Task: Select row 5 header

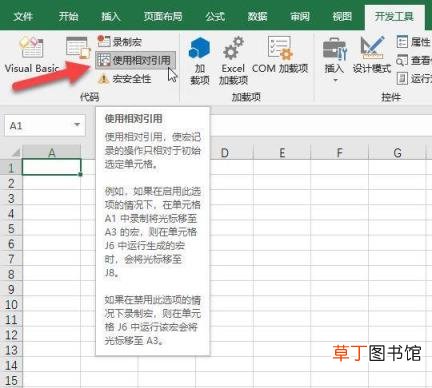Action: point(11,228)
